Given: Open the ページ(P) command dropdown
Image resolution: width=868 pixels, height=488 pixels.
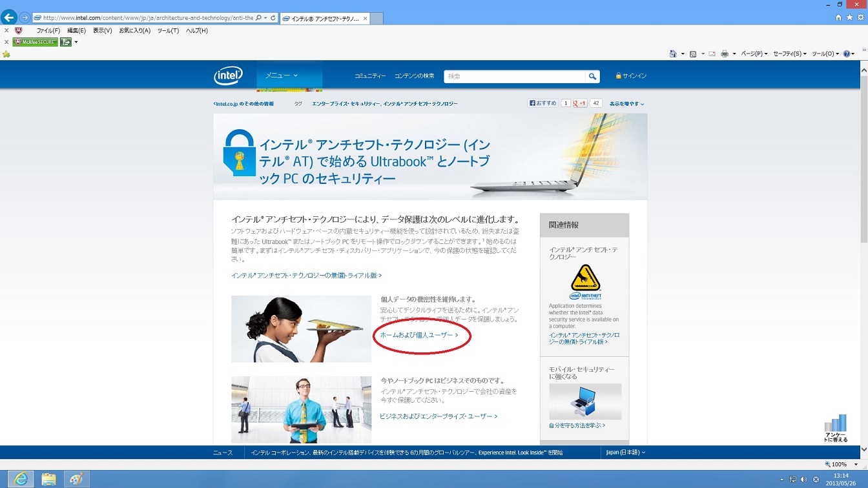Looking at the screenshot, I should point(754,54).
